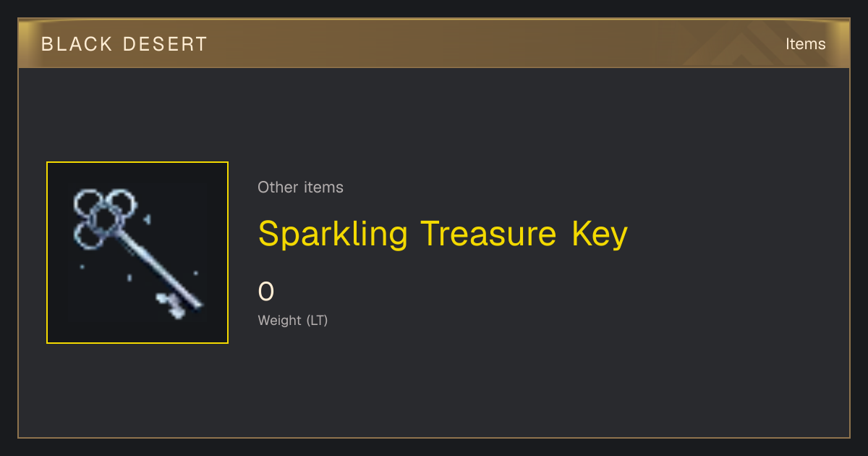Screen dimensions: 868x456
Task: Click the empty dark area below Weight
Action: point(434,384)
